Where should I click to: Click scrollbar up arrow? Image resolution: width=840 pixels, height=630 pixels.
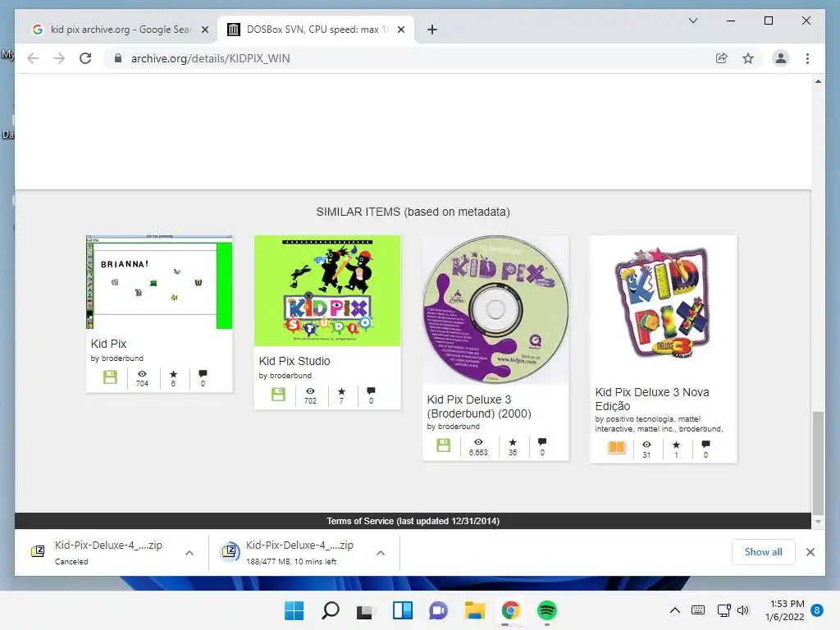pos(818,81)
